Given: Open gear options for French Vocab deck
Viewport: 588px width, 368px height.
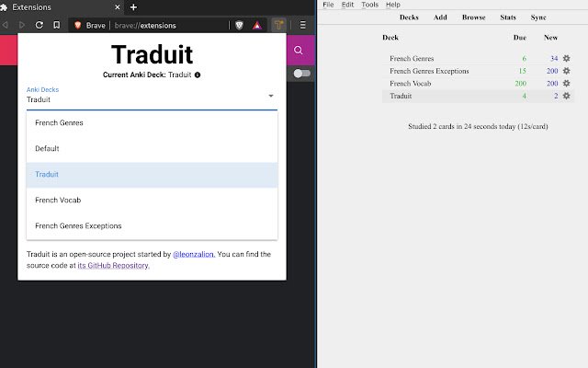Looking at the screenshot, I should [x=566, y=83].
